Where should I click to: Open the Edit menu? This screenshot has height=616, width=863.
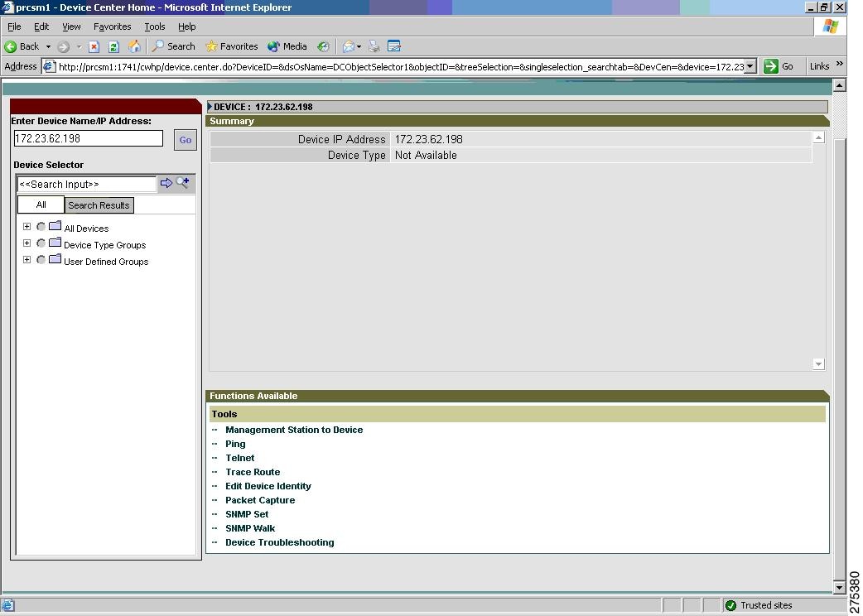point(41,26)
